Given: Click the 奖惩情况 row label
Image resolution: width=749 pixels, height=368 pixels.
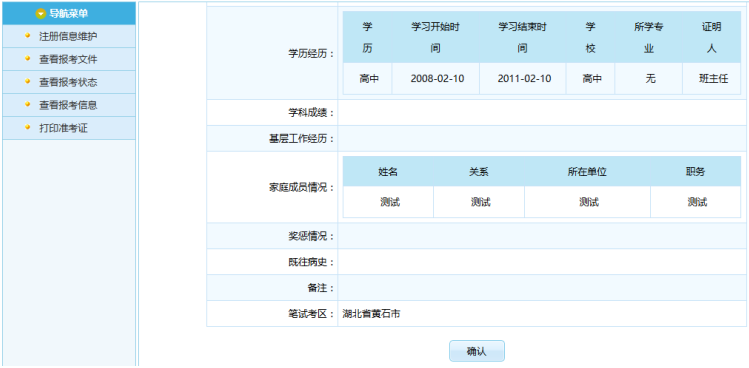Looking at the screenshot, I should (310, 236).
